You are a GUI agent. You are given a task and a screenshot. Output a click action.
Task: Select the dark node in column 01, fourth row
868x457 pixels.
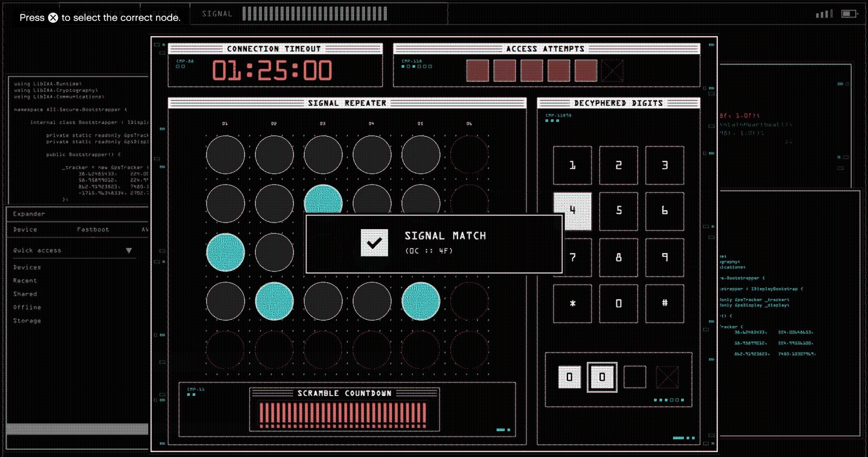pyautogui.click(x=225, y=301)
